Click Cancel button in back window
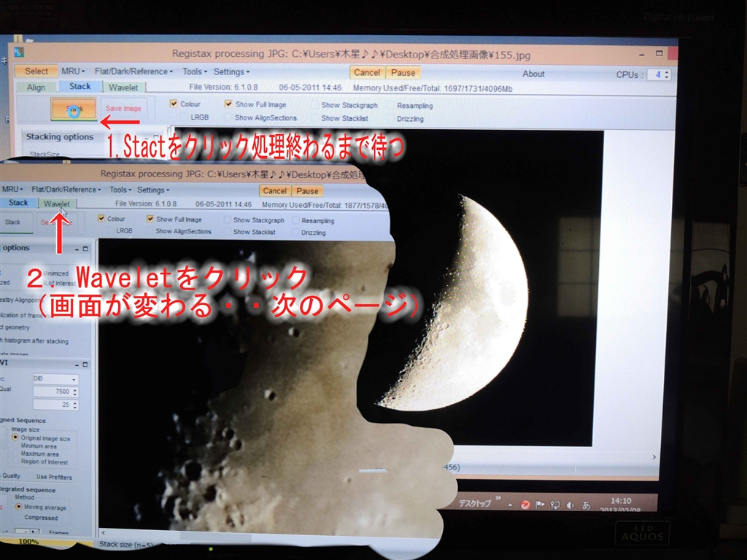Image resolution: width=747 pixels, height=560 pixels. 367,72
